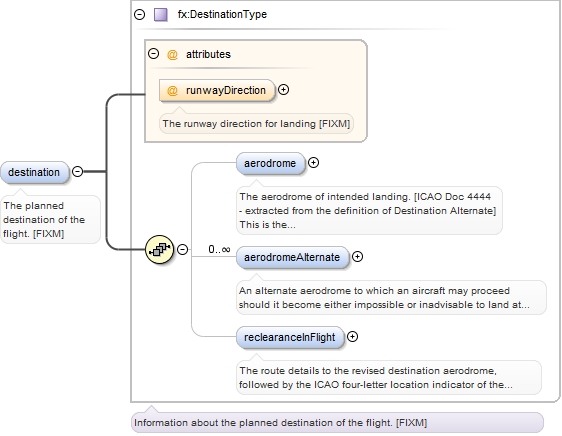The height and width of the screenshot is (436, 562).
Task: Click the sequence compositor icon
Action: pyautogui.click(x=159, y=249)
